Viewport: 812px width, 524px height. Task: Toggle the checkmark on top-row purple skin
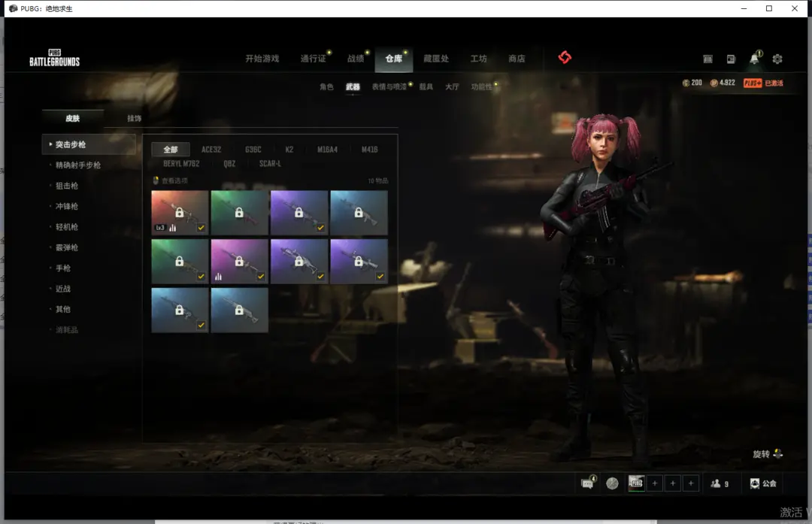pos(320,227)
